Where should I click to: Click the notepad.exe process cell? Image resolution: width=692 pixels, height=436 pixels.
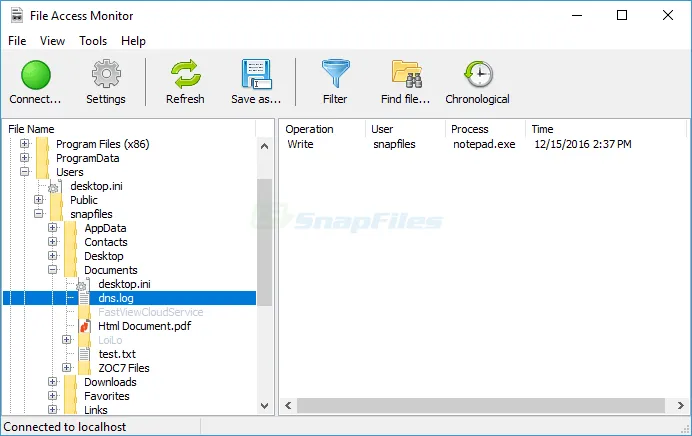coord(484,144)
